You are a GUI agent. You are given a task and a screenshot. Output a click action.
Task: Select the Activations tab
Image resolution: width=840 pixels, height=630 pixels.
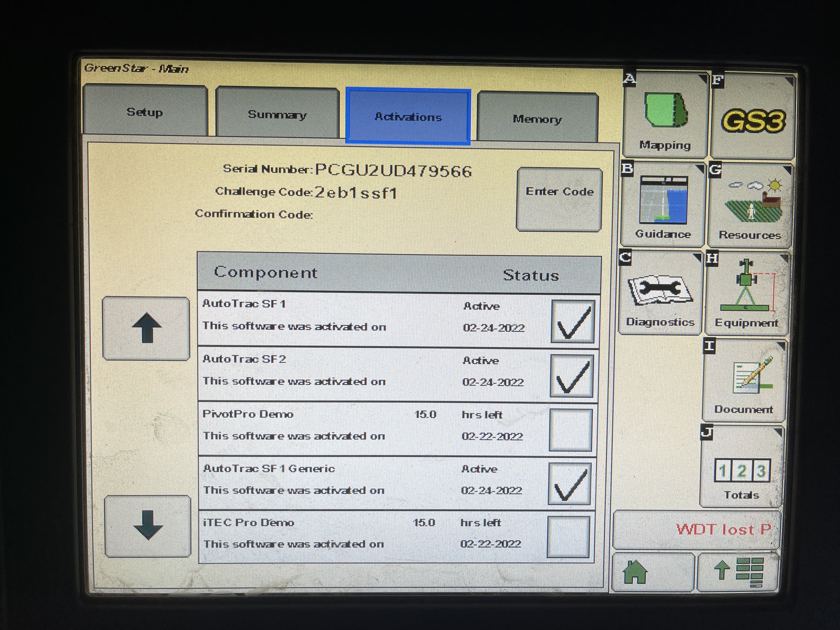408,117
